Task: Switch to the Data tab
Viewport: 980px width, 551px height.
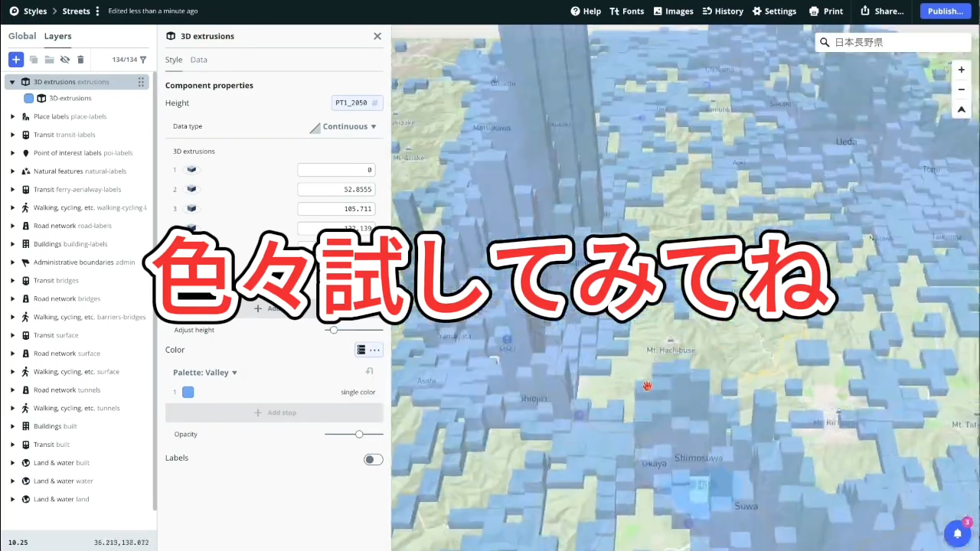Action: click(x=198, y=59)
